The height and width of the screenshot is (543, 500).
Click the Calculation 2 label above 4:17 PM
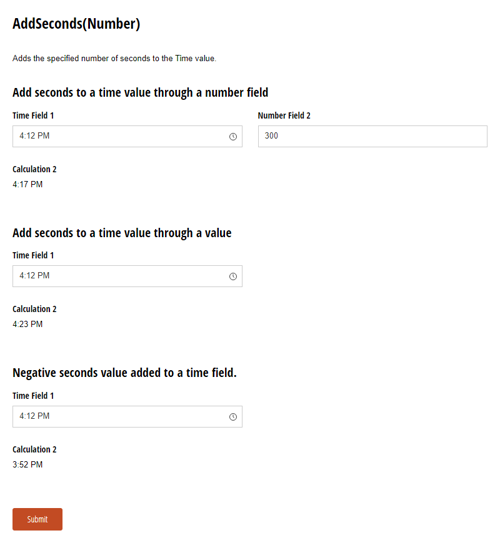click(x=34, y=169)
